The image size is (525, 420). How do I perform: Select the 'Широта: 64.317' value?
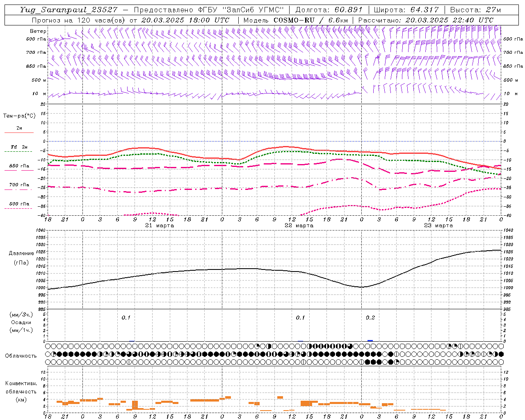406,10
